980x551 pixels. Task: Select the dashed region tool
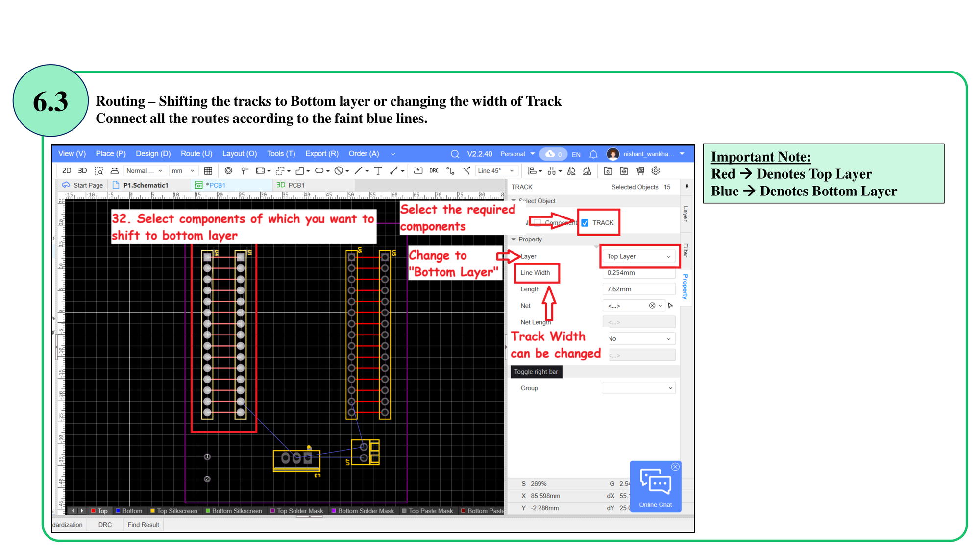pos(280,171)
